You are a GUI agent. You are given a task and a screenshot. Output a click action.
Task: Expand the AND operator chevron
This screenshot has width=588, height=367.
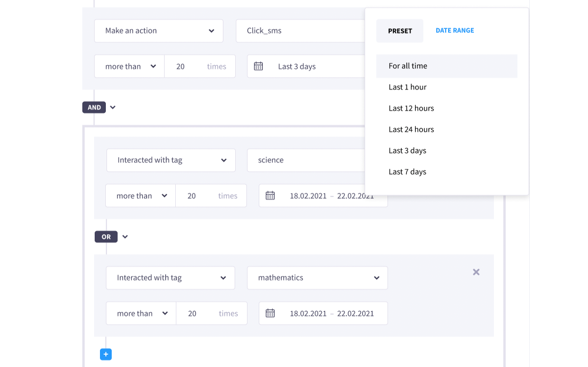point(112,107)
